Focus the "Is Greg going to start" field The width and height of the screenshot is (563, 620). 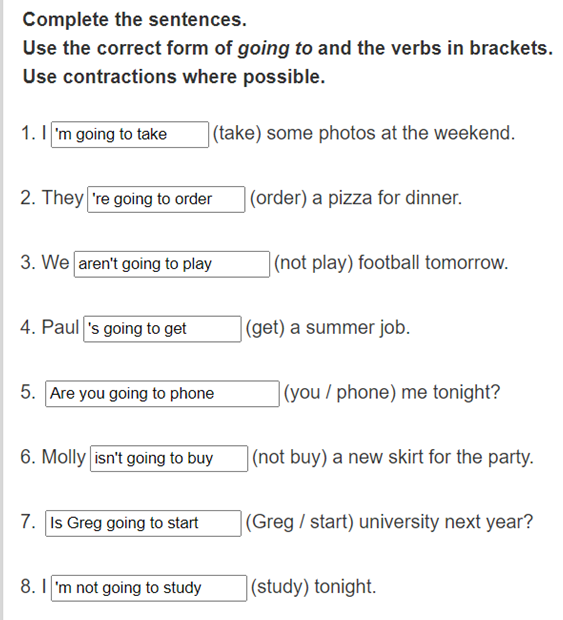[x=143, y=524]
